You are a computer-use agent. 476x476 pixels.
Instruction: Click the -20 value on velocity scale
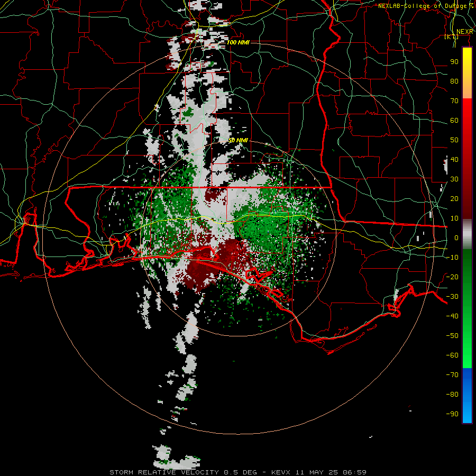[452, 277]
